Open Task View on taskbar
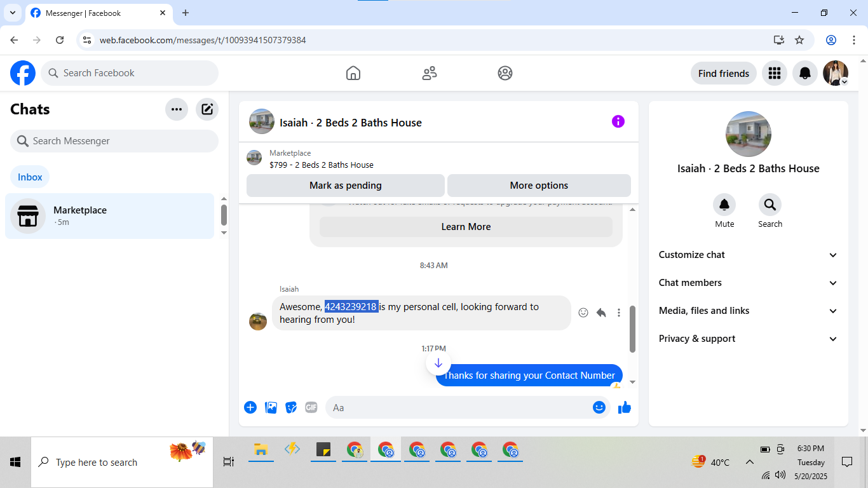Image resolution: width=868 pixels, height=488 pixels. [x=229, y=463]
